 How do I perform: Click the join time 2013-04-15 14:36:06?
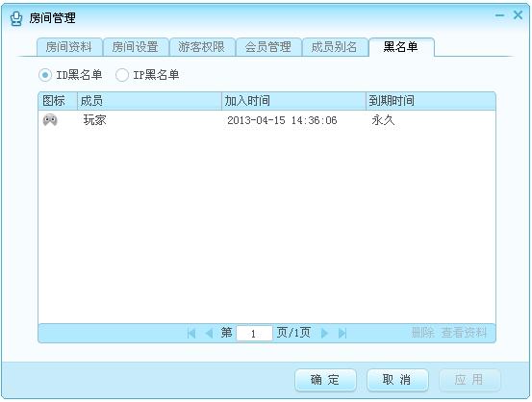tap(282, 120)
